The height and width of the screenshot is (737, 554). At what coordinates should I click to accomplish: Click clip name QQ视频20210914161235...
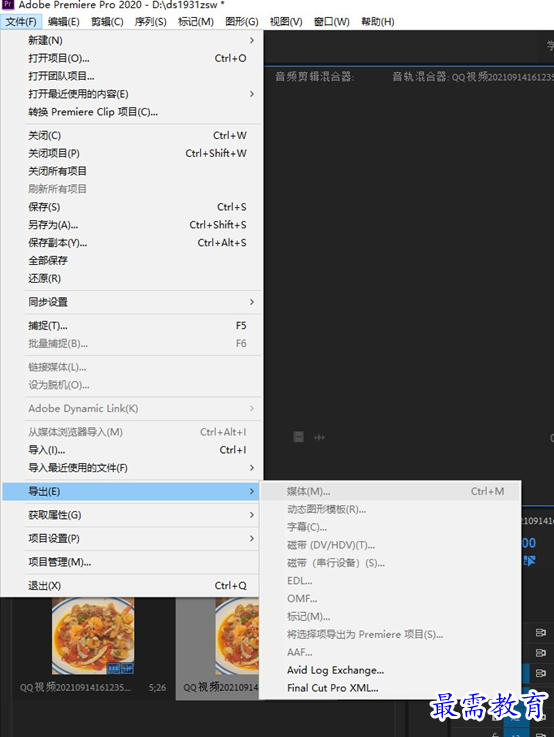(75, 688)
